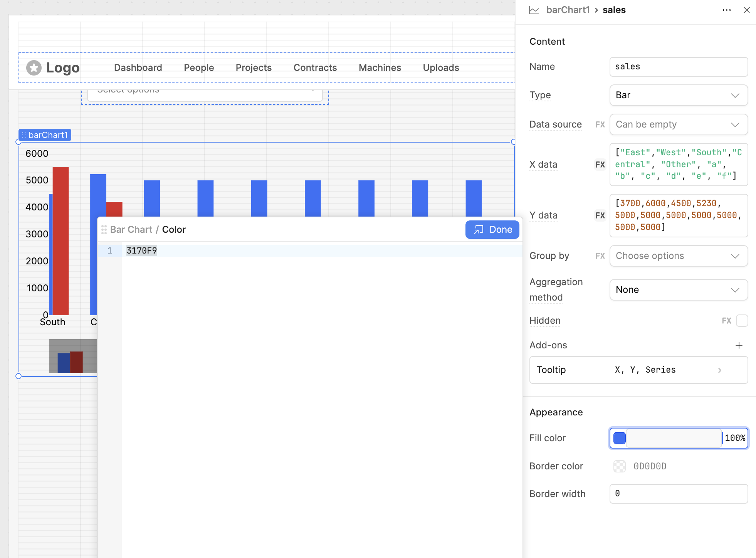
Task: Open the Aggregation method dropdown
Action: click(x=678, y=290)
